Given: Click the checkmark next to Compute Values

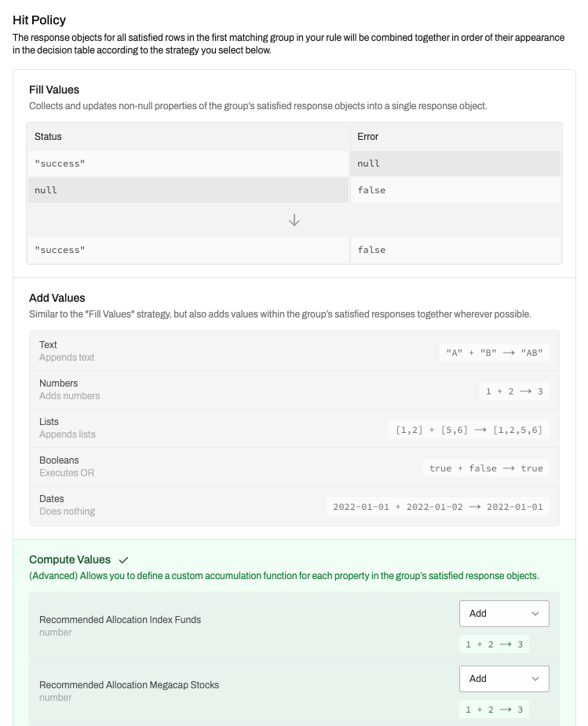Looking at the screenshot, I should point(123,559).
